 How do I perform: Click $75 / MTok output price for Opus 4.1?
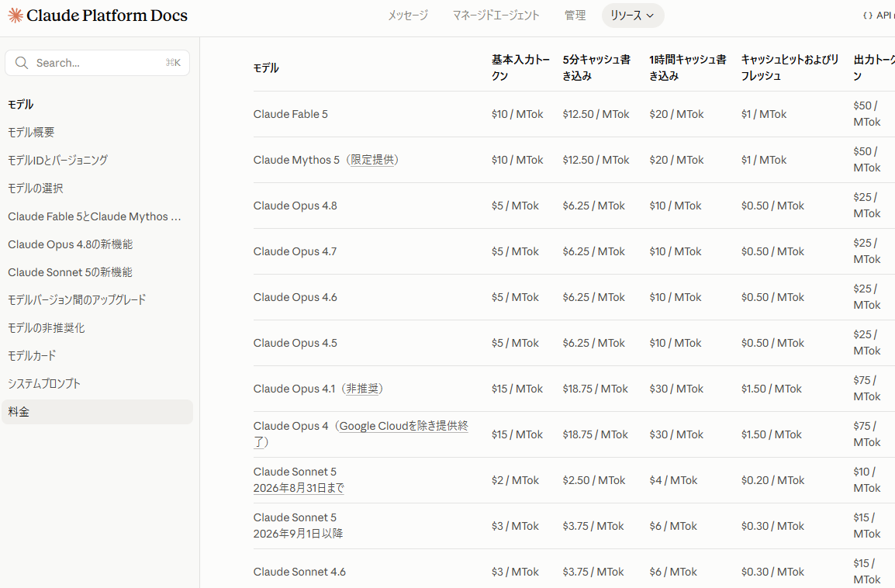[x=867, y=388]
